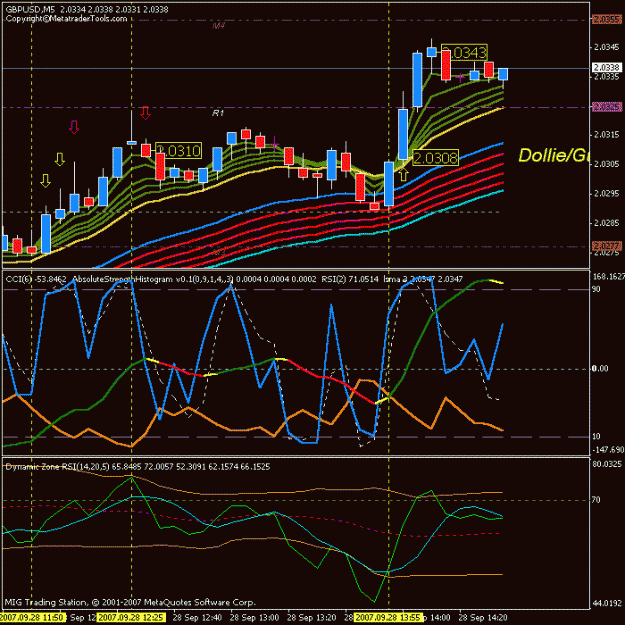The height and width of the screenshot is (625, 625).
Task: Click the 2.0285 price axis value
Action: pyautogui.click(x=606, y=223)
